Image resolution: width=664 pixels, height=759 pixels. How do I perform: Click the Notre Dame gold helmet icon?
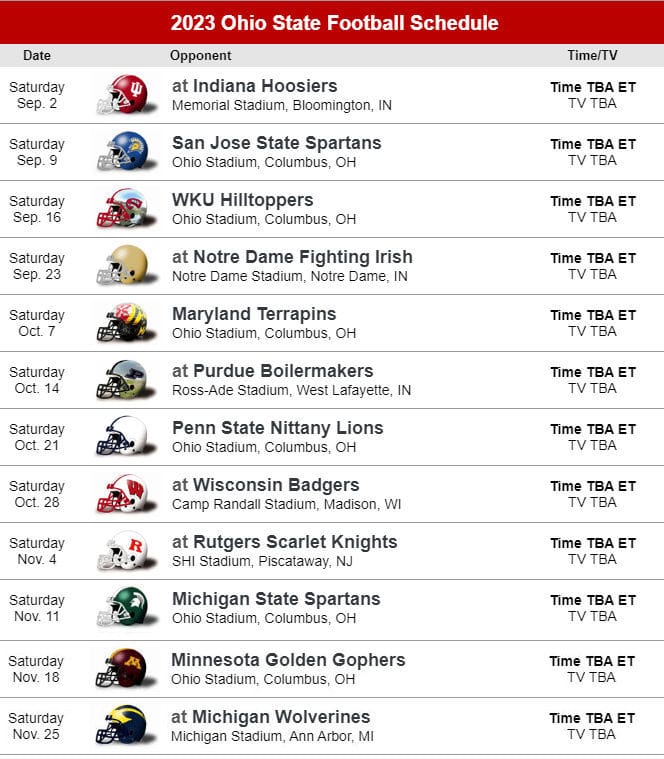coord(123,266)
